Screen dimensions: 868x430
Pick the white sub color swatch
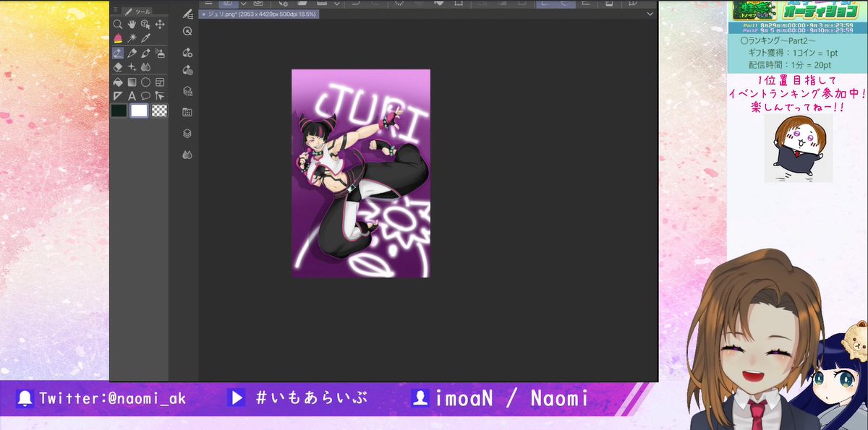click(139, 111)
